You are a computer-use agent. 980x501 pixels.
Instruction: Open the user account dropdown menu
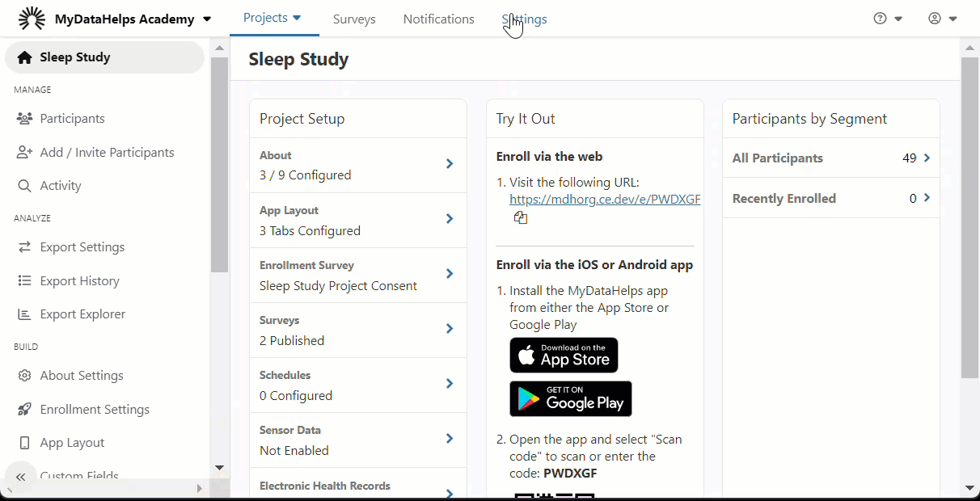(x=943, y=19)
